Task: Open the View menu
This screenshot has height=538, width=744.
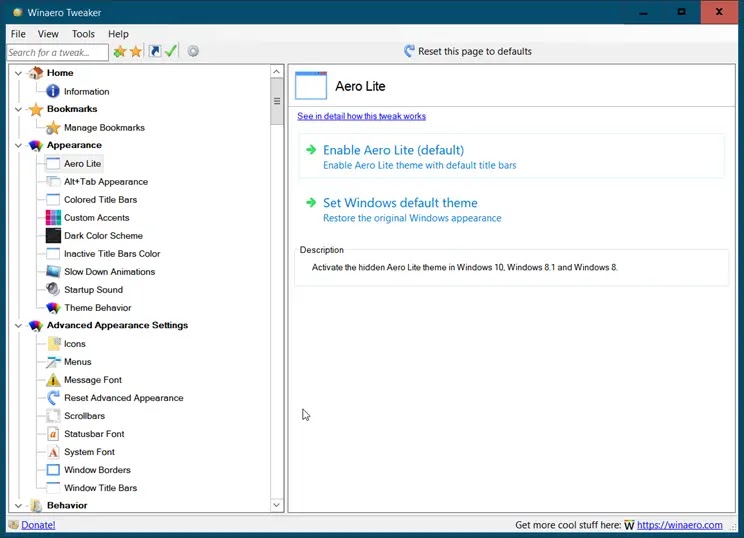Action: click(48, 34)
